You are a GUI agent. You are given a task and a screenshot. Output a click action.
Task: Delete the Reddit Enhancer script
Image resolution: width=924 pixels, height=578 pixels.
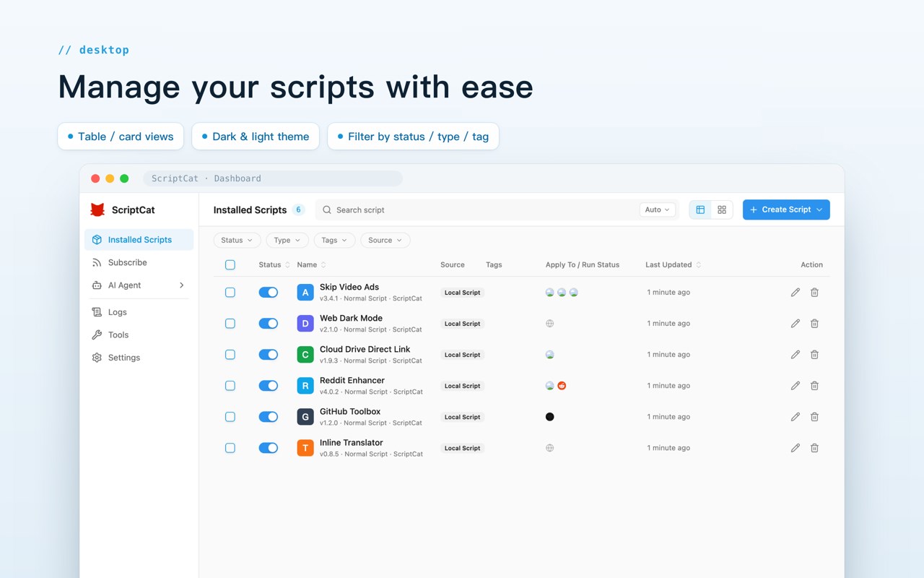[x=814, y=386]
